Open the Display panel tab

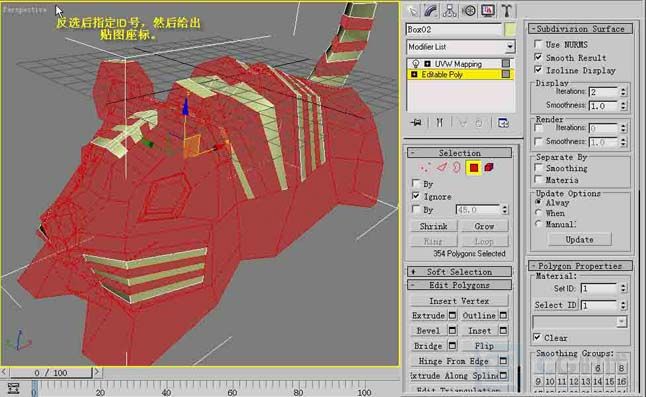[488, 11]
